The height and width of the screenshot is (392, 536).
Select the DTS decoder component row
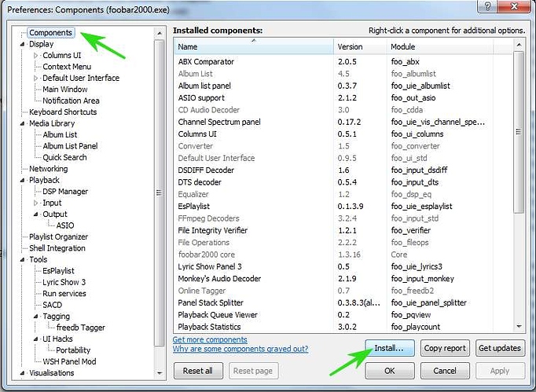[343, 182]
